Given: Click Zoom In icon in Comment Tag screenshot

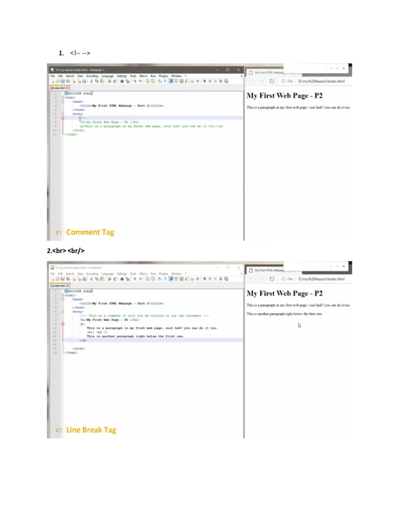Looking at the screenshot, I should pos(135,82).
